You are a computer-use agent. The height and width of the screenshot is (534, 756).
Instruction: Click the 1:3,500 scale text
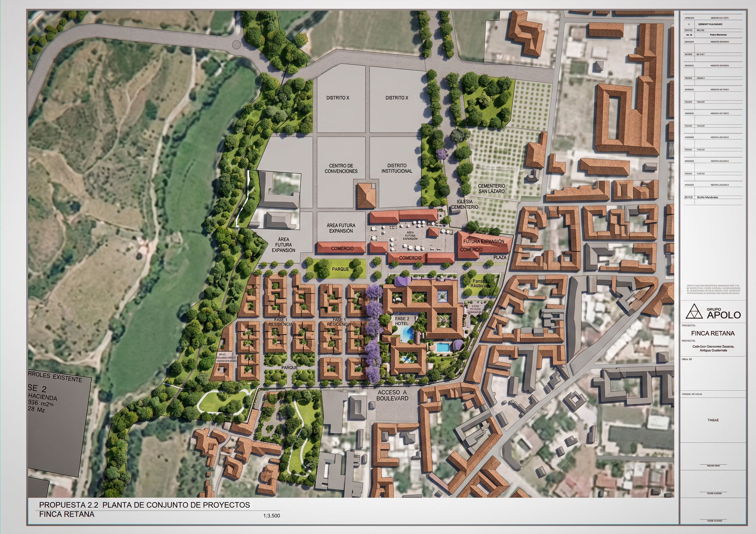[271, 515]
